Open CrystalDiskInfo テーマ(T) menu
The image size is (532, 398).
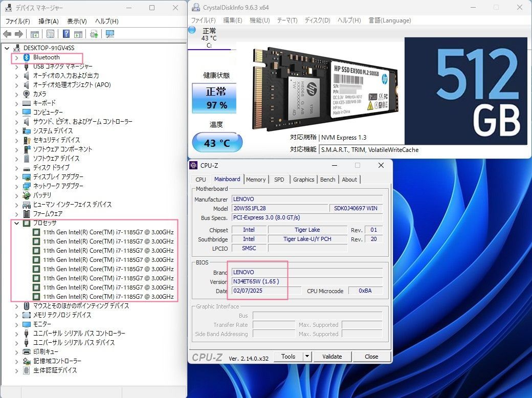[287, 20]
